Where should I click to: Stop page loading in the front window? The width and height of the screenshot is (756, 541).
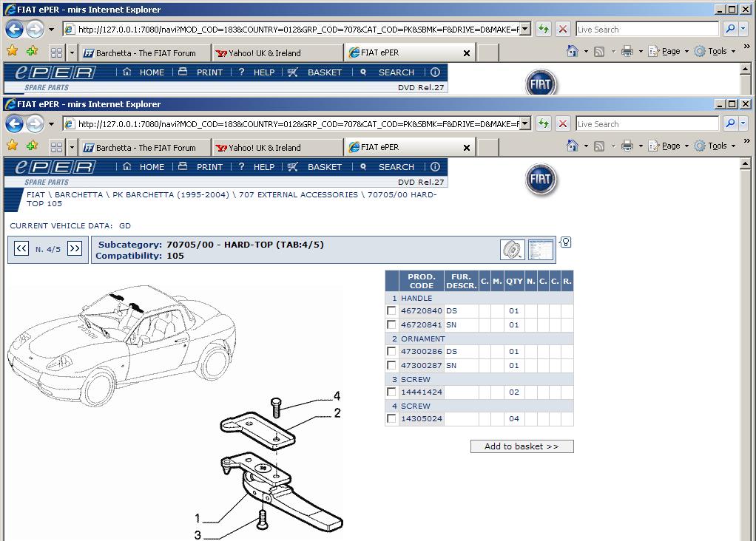click(563, 124)
